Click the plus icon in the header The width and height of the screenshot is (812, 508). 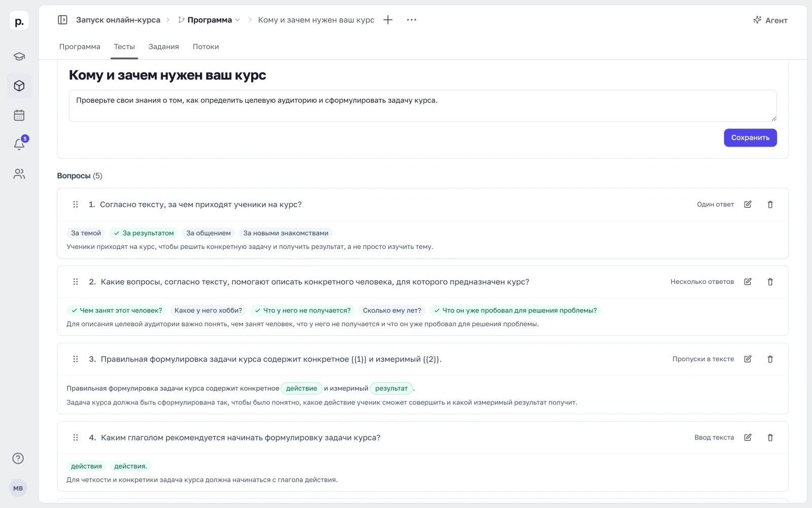(388, 20)
